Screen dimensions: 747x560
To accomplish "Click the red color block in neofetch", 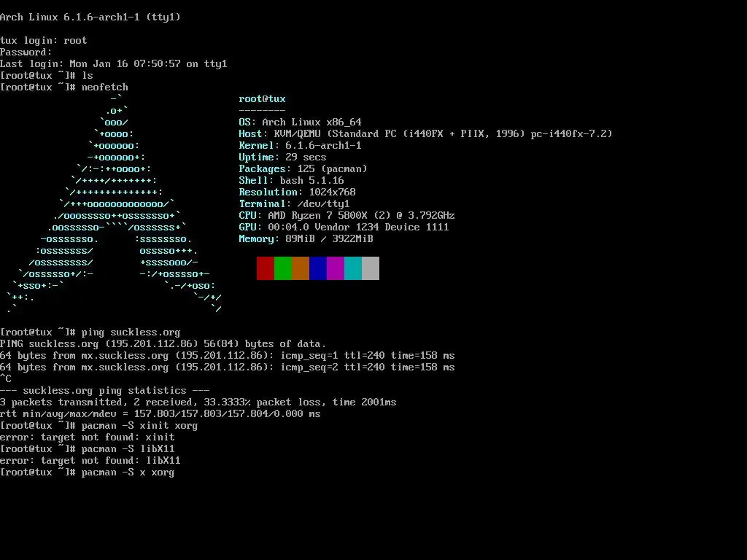I will (x=266, y=268).
